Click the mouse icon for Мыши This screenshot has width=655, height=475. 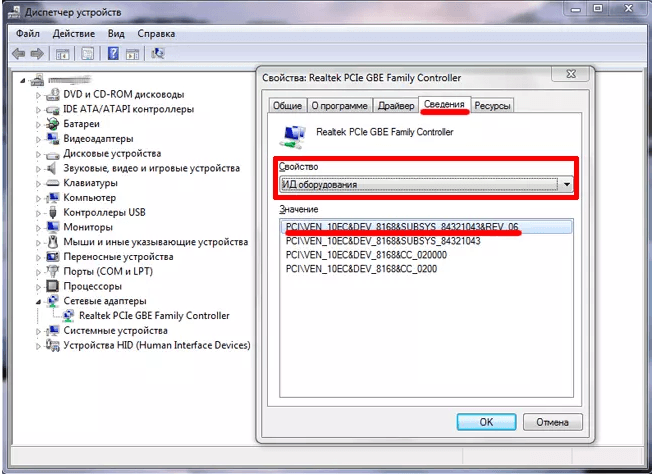click(53, 242)
